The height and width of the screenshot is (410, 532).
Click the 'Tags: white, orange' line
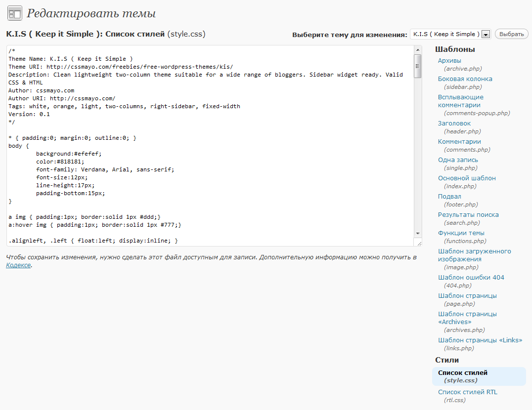124,106
